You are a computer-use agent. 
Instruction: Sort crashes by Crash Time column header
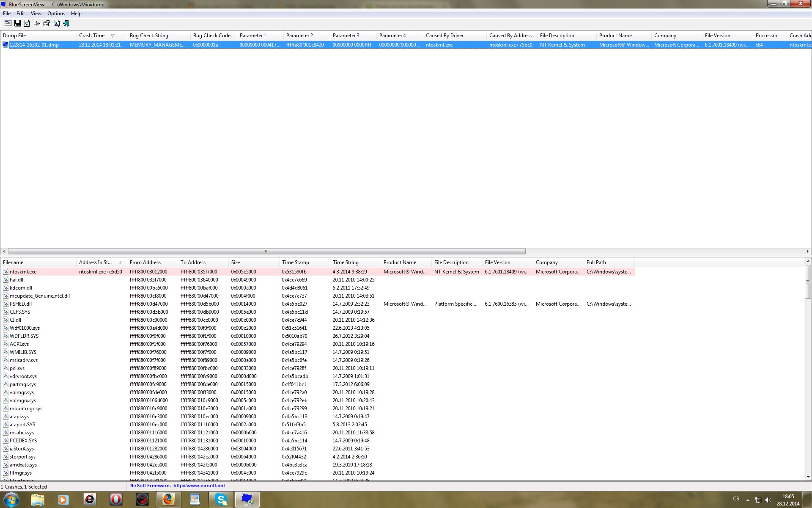tap(92, 36)
